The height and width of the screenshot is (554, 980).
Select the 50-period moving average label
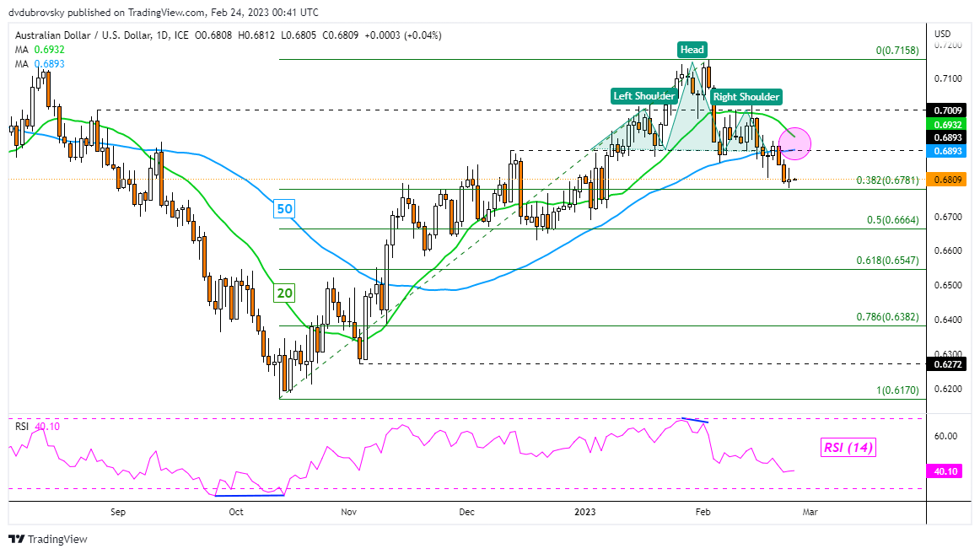(x=283, y=208)
